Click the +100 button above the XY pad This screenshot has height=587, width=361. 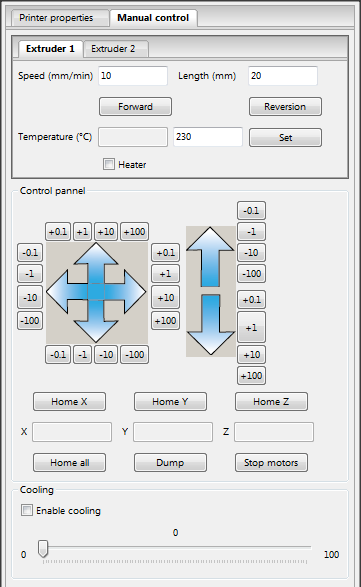click(134, 232)
